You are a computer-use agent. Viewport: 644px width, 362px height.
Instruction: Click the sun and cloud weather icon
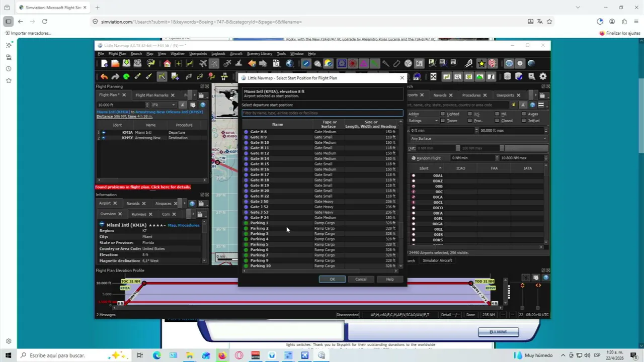[x=328, y=63]
